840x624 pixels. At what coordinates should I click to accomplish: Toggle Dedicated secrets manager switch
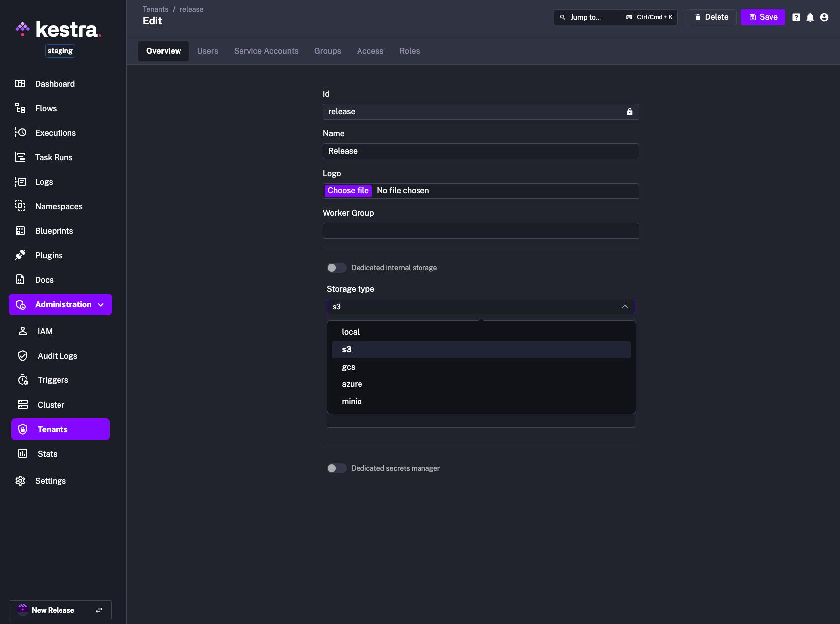pyautogui.click(x=336, y=468)
